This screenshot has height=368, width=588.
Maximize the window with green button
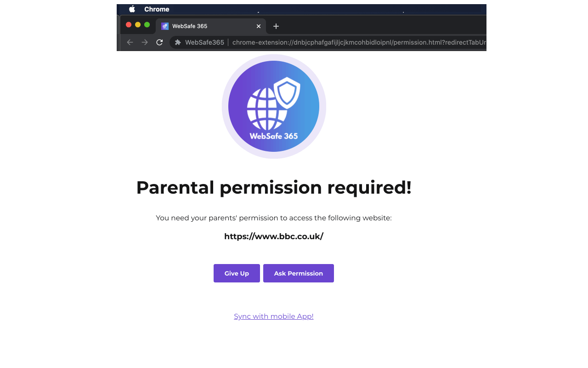(147, 25)
